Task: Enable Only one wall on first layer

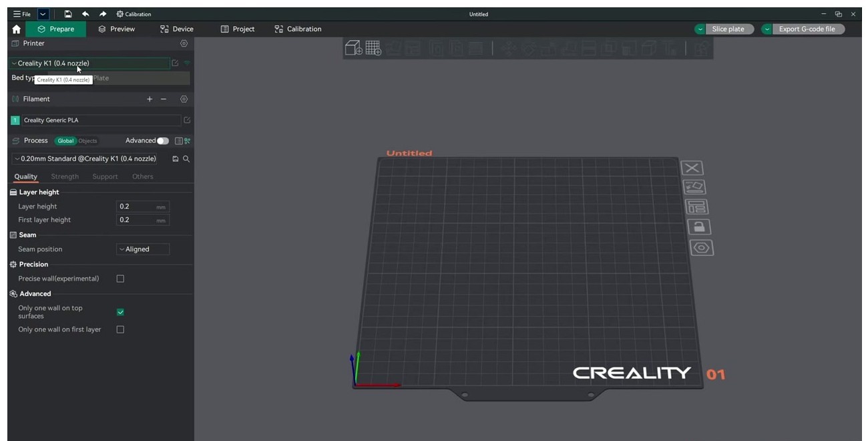Action: [120, 329]
